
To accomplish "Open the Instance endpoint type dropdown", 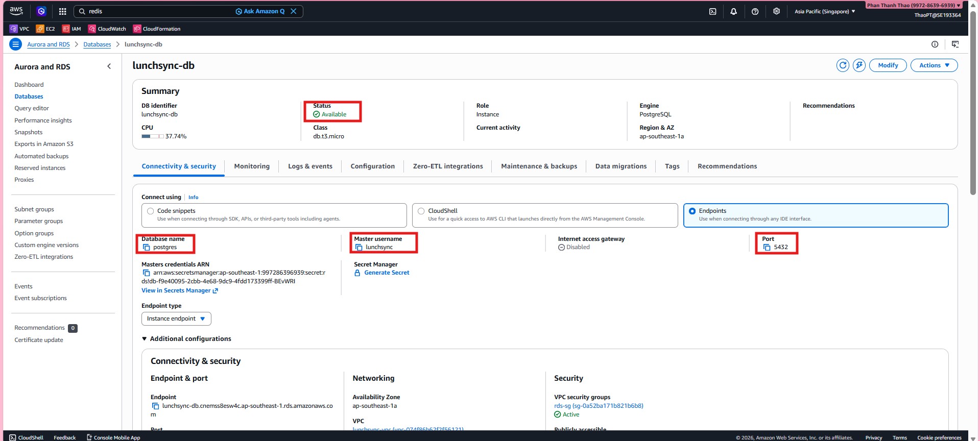I will click(176, 318).
